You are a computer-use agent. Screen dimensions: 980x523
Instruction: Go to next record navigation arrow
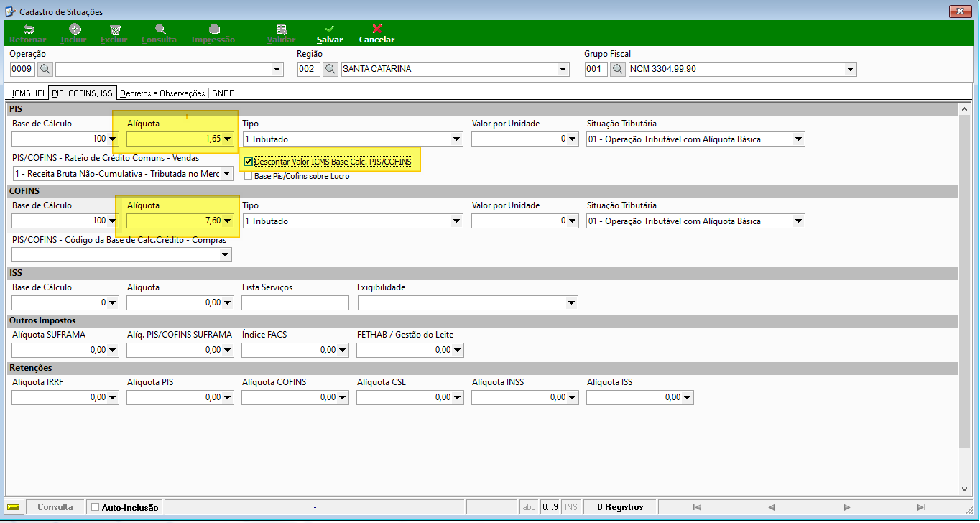click(847, 507)
